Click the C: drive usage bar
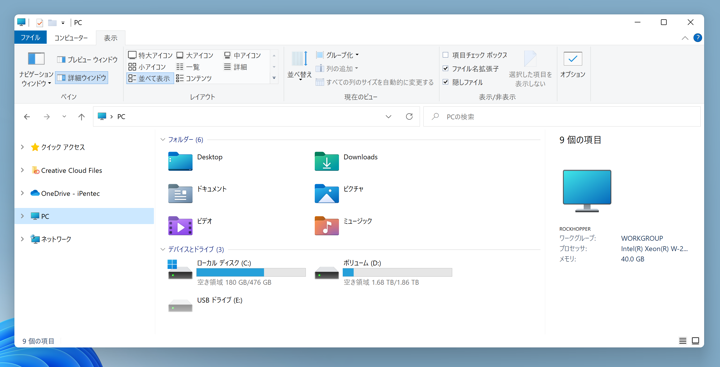Viewport: 720px width, 367px height. click(251, 272)
